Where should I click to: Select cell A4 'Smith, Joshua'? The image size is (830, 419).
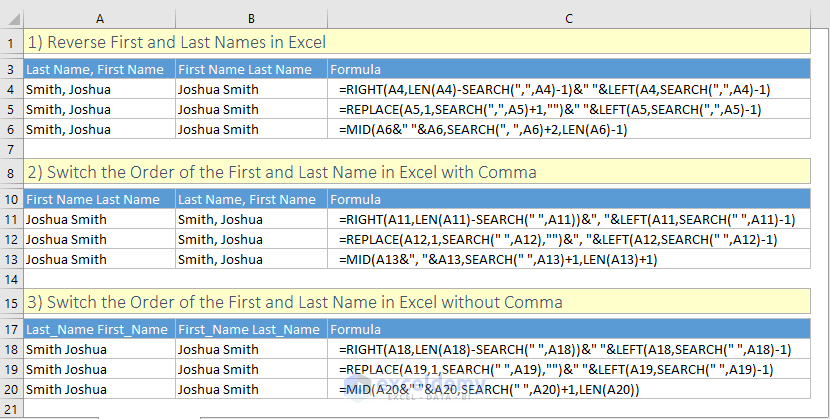click(100, 89)
